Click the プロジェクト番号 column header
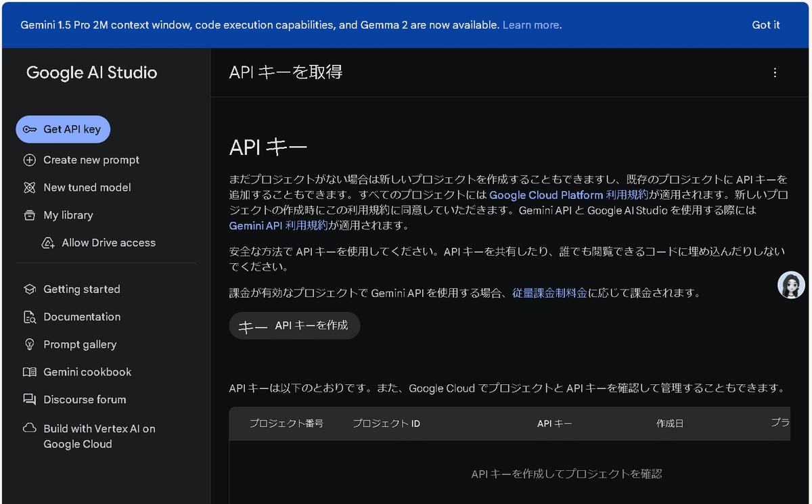 (x=286, y=423)
